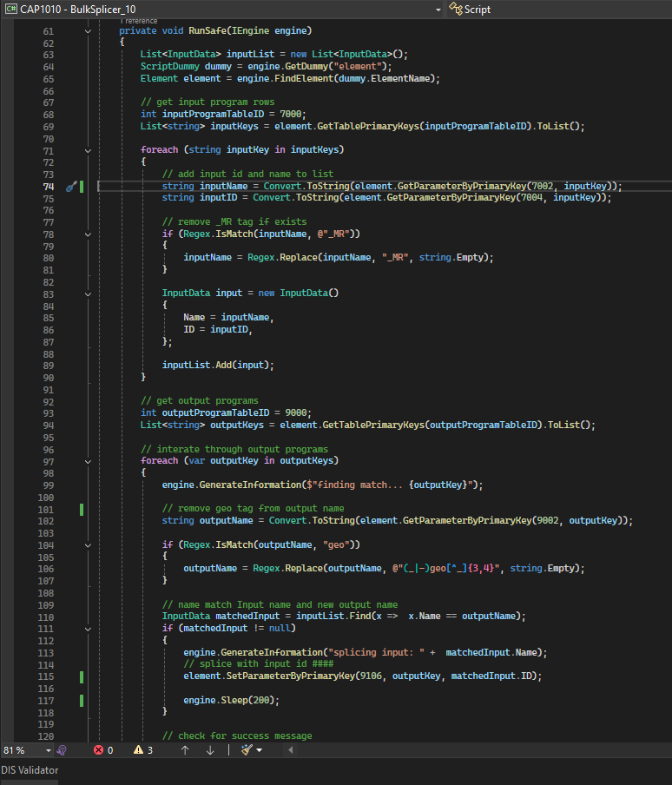This screenshot has height=785, width=672.
Task: Collapse the RunSafe method at line 61
Action: 88,31
